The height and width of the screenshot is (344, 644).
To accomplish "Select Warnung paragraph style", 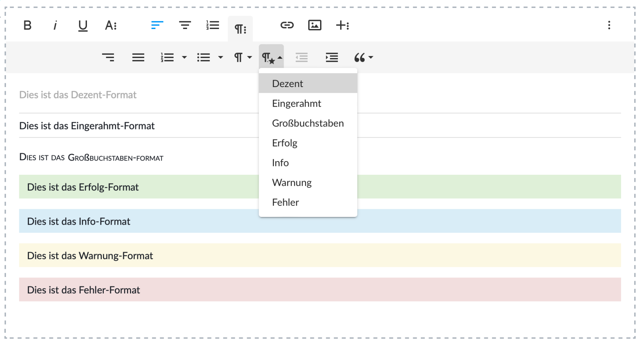I will (308, 182).
